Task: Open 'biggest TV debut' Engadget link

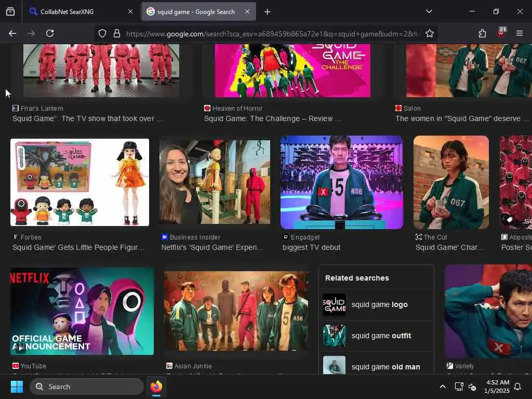Action: pos(312,247)
